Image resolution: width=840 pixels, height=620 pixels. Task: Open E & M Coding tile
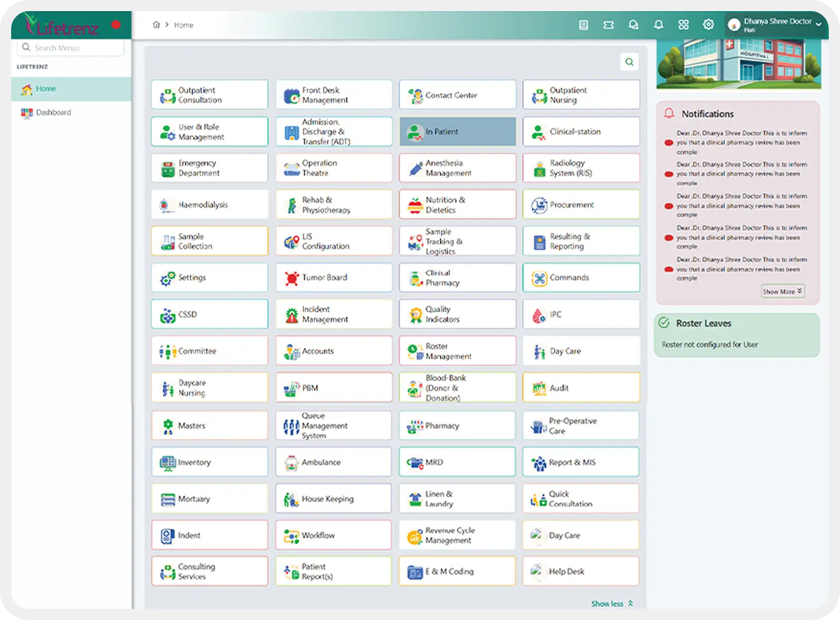tap(457, 571)
